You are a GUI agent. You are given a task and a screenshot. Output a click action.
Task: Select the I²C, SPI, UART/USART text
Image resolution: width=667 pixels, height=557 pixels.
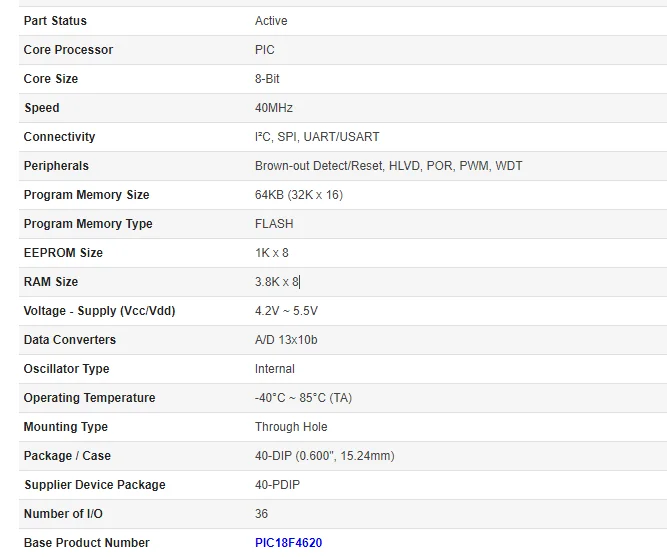point(317,137)
